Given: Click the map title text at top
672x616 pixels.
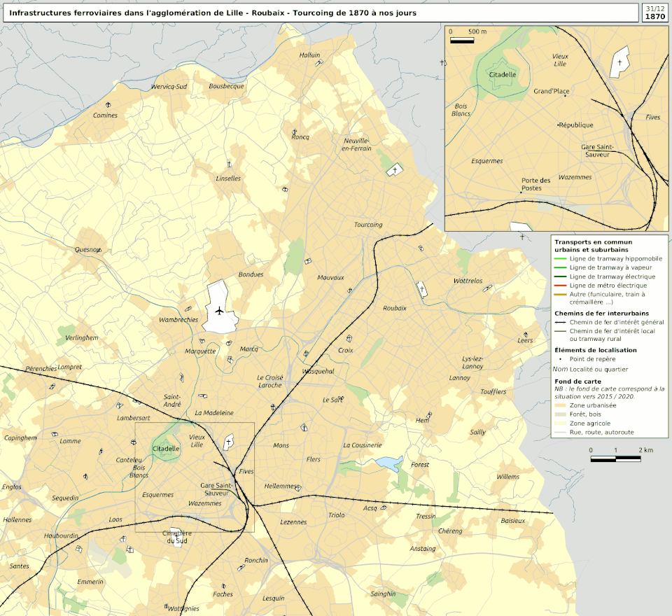Looking at the screenshot, I should coord(213,13).
